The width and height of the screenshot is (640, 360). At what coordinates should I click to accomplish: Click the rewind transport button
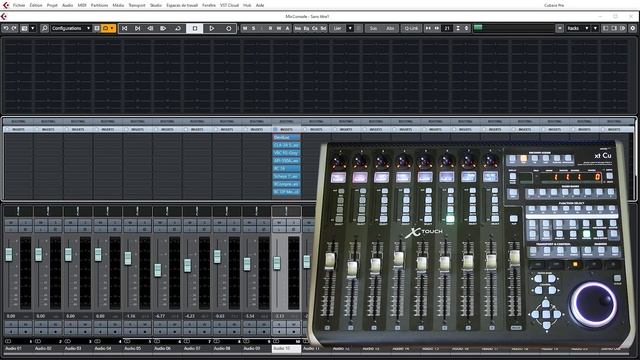coord(150,28)
